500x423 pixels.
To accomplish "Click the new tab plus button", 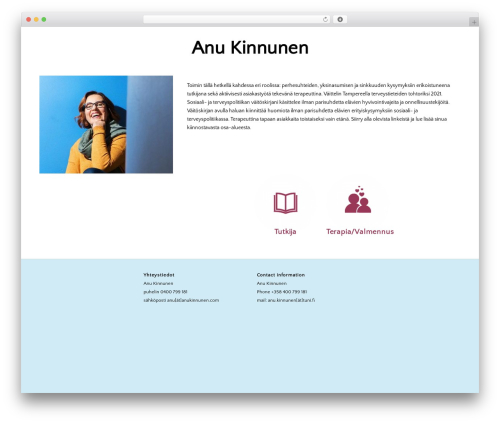I will click(x=474, y=22).
